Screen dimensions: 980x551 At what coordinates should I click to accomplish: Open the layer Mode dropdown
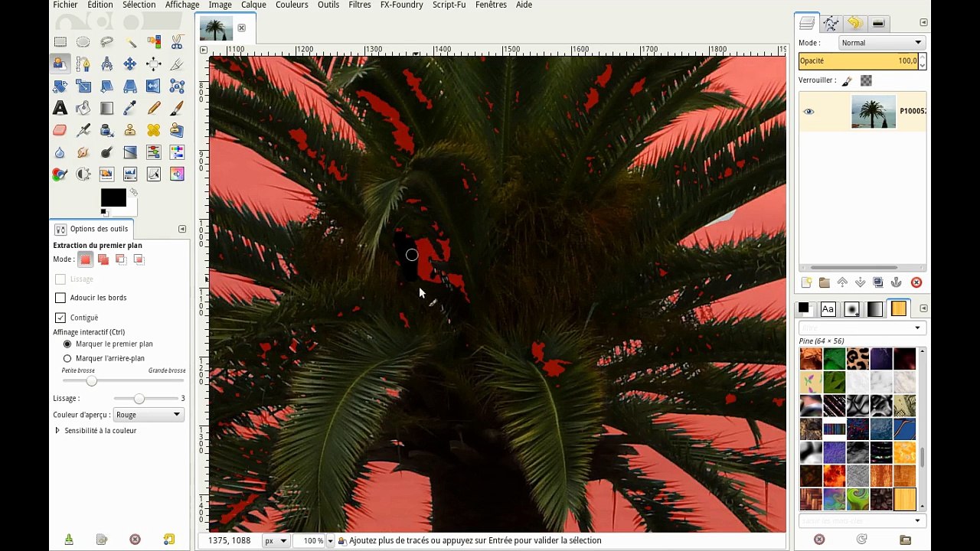pyautogui.click(x=881, y=43)
